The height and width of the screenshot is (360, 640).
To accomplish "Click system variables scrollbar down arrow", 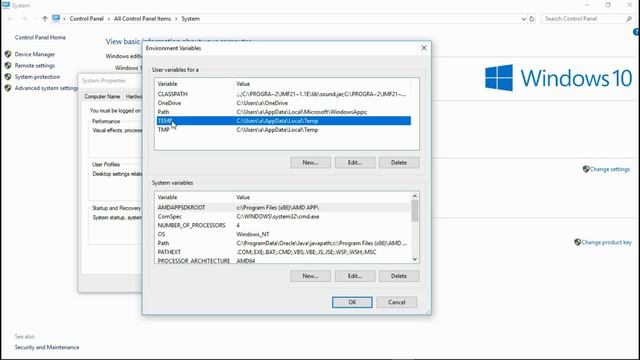I will click(x=415, y=259).
